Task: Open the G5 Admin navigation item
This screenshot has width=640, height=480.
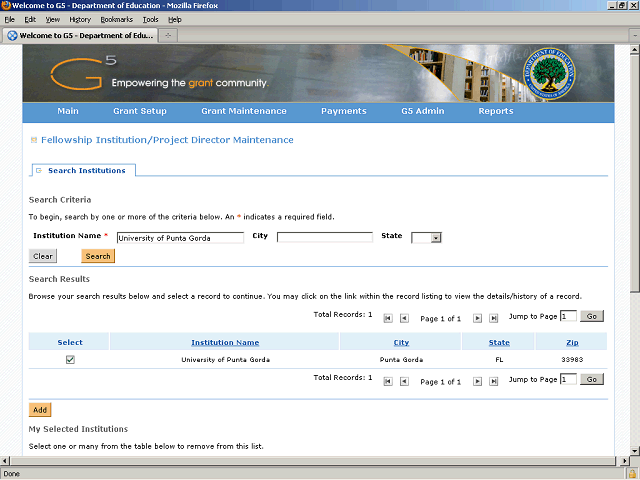Action: (422, 111)
